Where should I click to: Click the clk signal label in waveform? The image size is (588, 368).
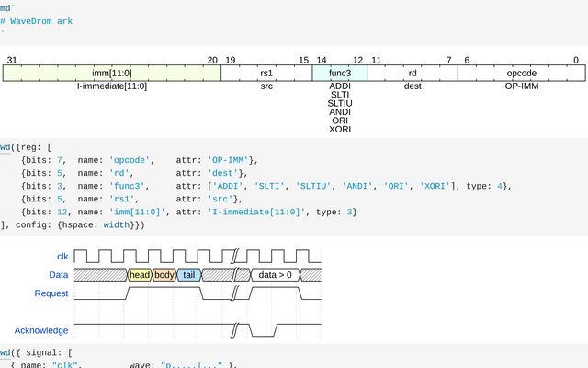pos(62,256)
